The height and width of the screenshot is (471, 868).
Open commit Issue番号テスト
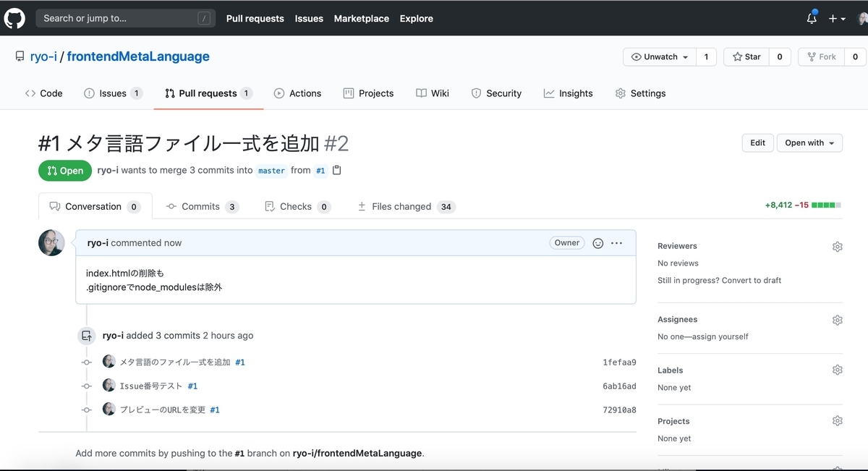click(151, 386)
